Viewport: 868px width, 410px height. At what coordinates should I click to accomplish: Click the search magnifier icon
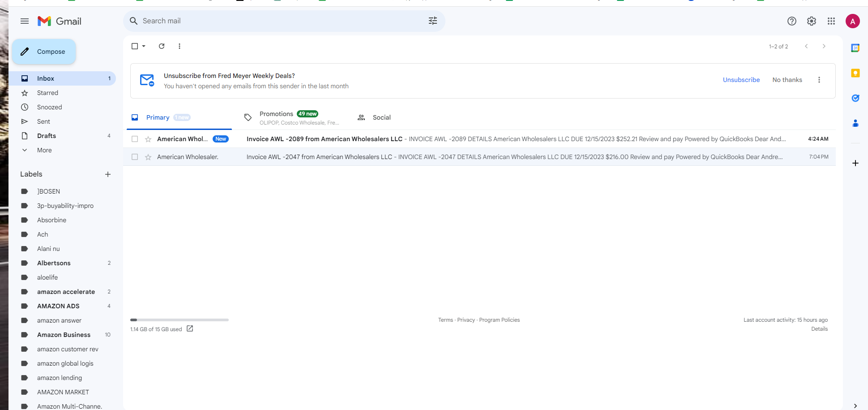coord(133,21)
